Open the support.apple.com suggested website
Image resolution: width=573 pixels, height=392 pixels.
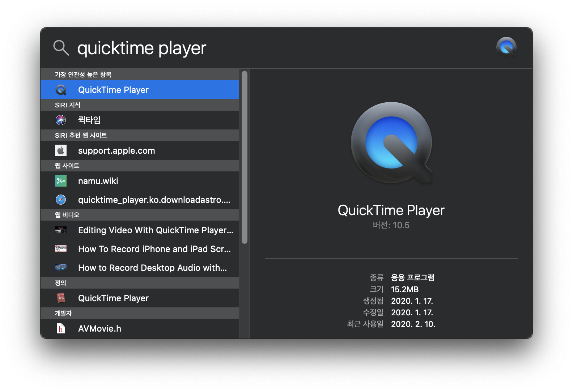[140, 150]
